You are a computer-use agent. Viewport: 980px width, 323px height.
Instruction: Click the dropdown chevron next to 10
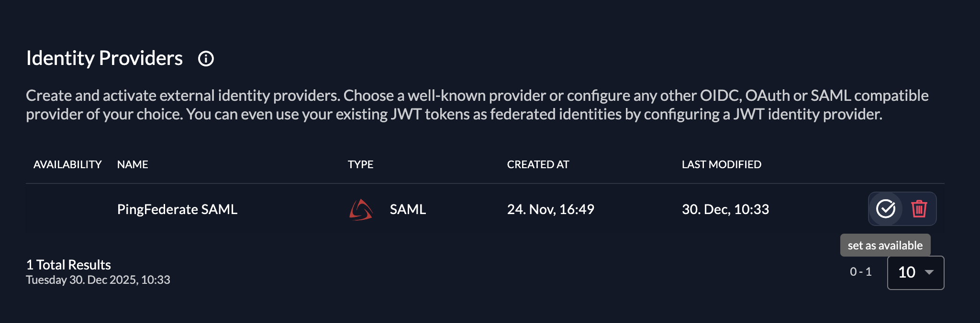929,273
